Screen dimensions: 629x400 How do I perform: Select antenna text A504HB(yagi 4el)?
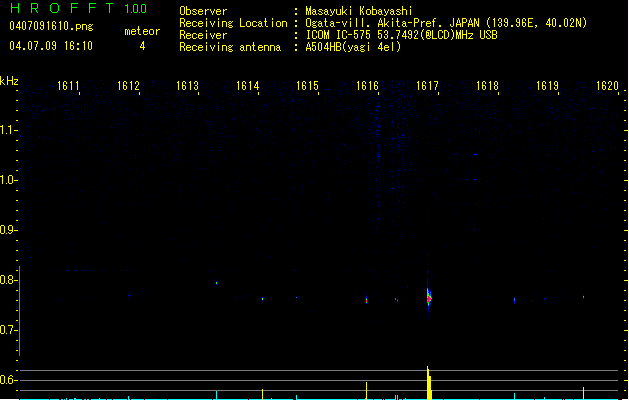click(x=353, y=47)
